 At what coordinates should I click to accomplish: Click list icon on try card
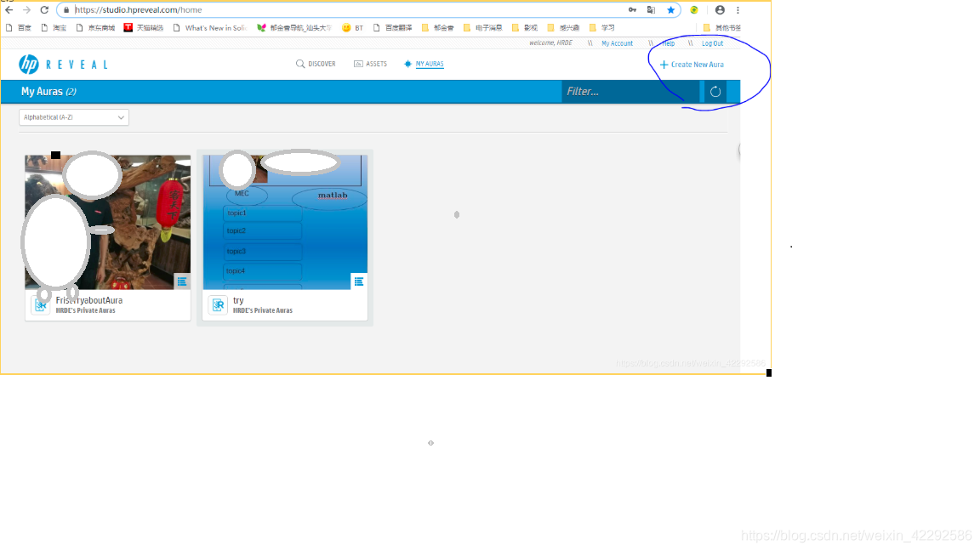tap(359, 281)
